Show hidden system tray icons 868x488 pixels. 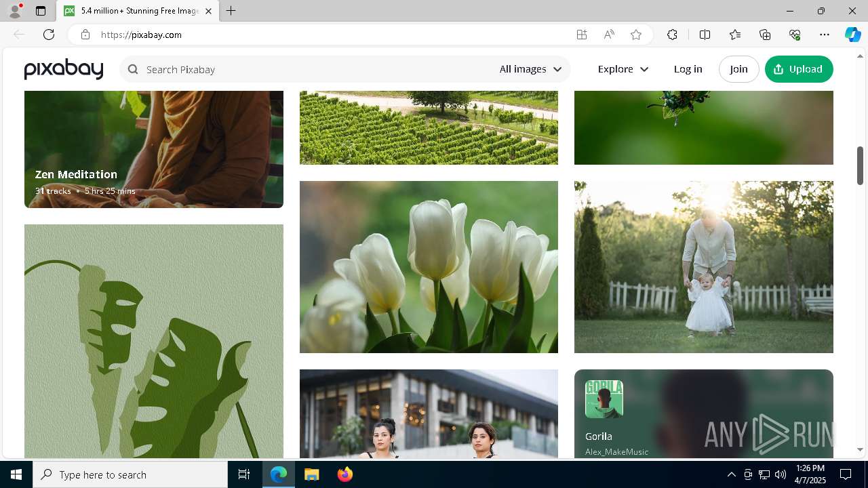[x=731, y=474]
